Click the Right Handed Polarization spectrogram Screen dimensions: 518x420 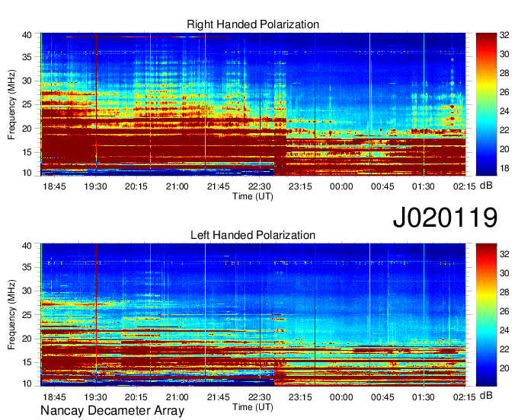click(253, 104)
